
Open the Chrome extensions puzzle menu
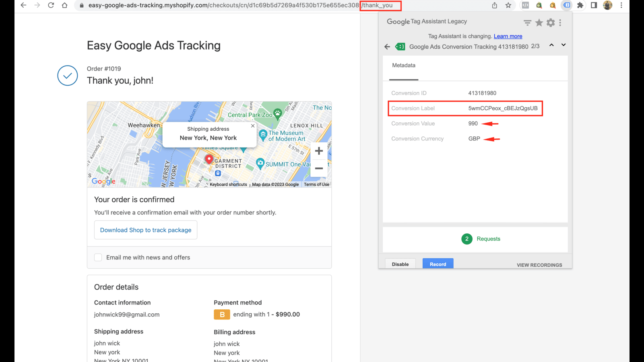point(580,5)
